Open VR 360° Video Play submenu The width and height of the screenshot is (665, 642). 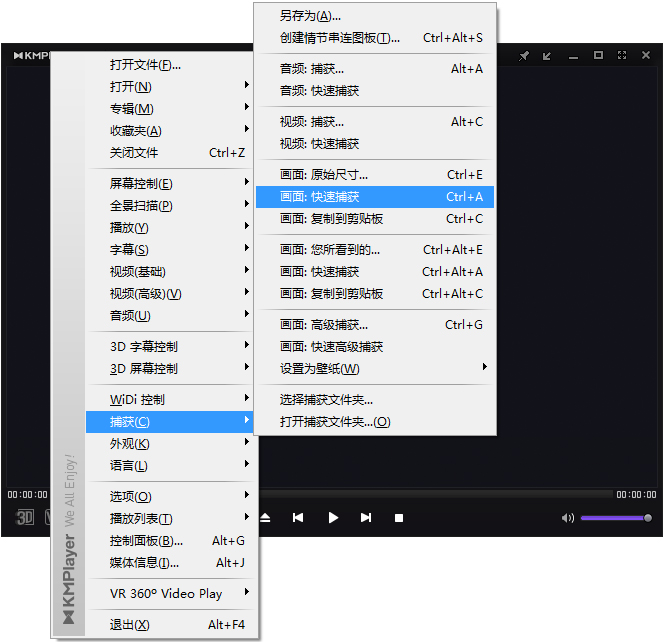pos(170,594)
